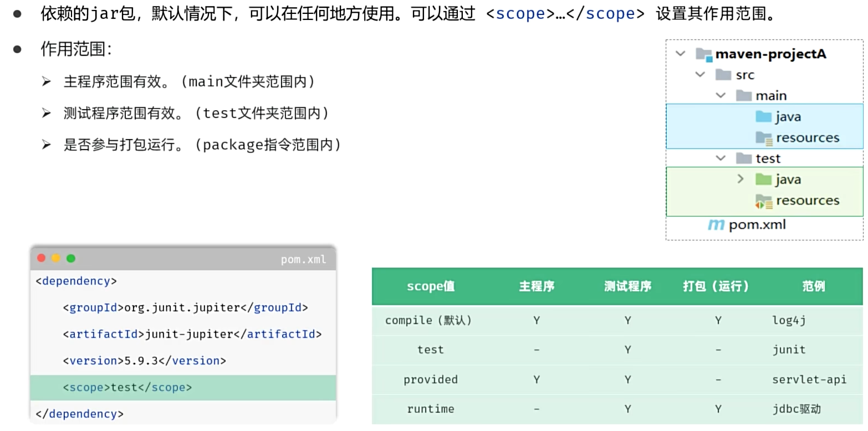Click the yellow minimize dot on code window
This screenshot has width=868, height=431.
(56, 258)
